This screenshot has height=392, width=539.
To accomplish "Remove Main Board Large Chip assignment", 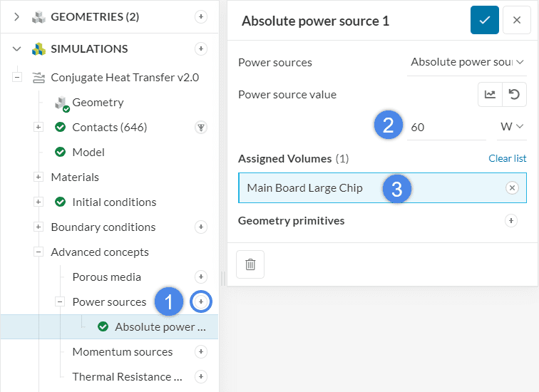I will (512, 188).
